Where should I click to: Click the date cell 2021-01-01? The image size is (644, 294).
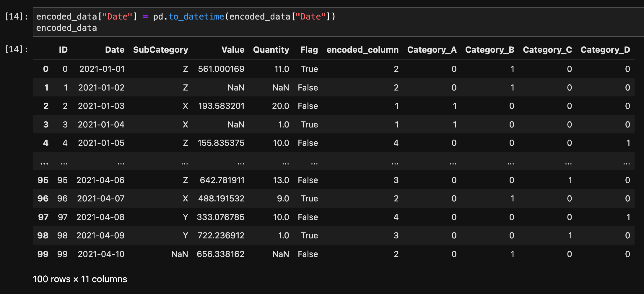(x=102, y=69)
